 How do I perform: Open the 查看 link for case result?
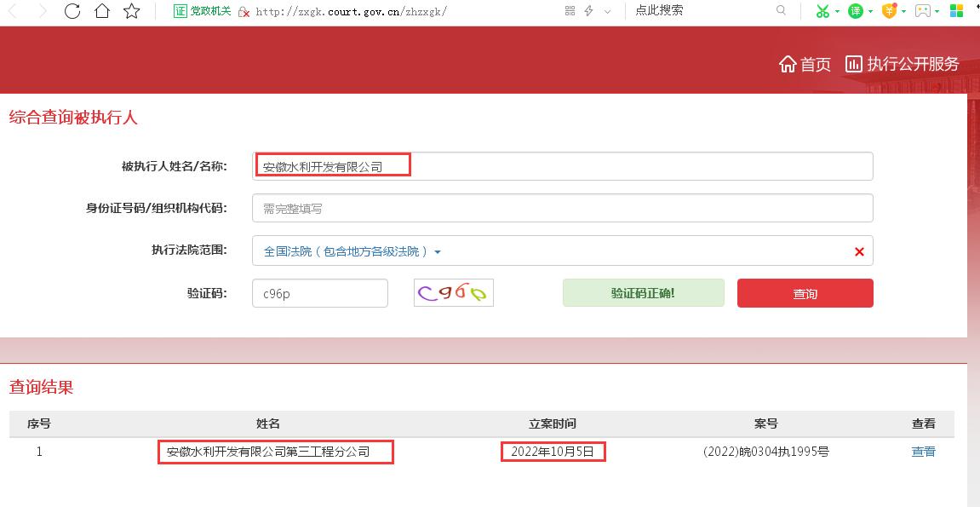(923, 452)
